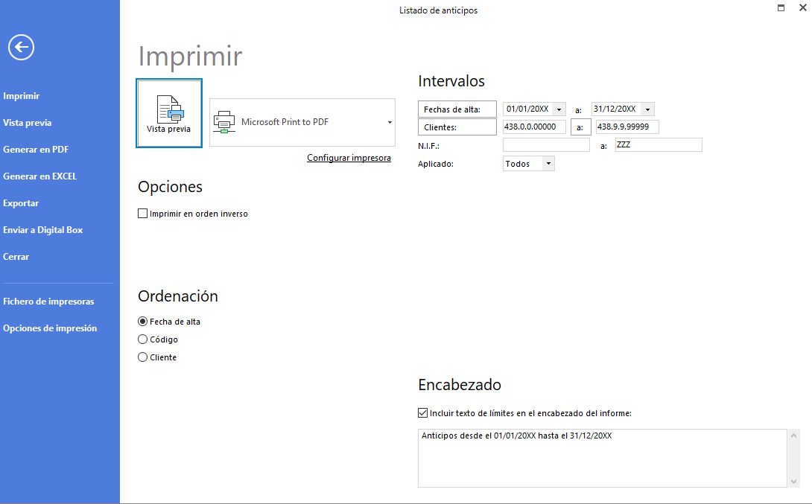Uncheck Incluir texto de límites en encabezado
Screen dimensions: 812x504
coord(422,413)
